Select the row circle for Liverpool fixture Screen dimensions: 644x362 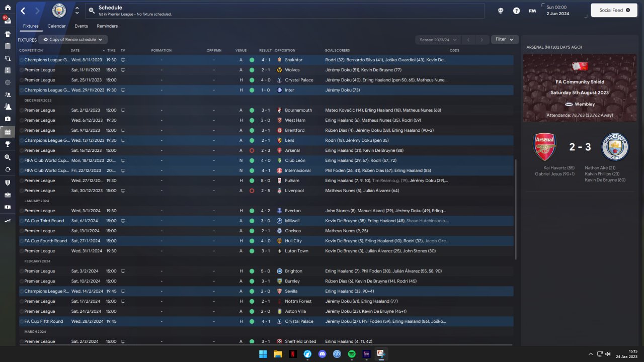coord(22,191)
